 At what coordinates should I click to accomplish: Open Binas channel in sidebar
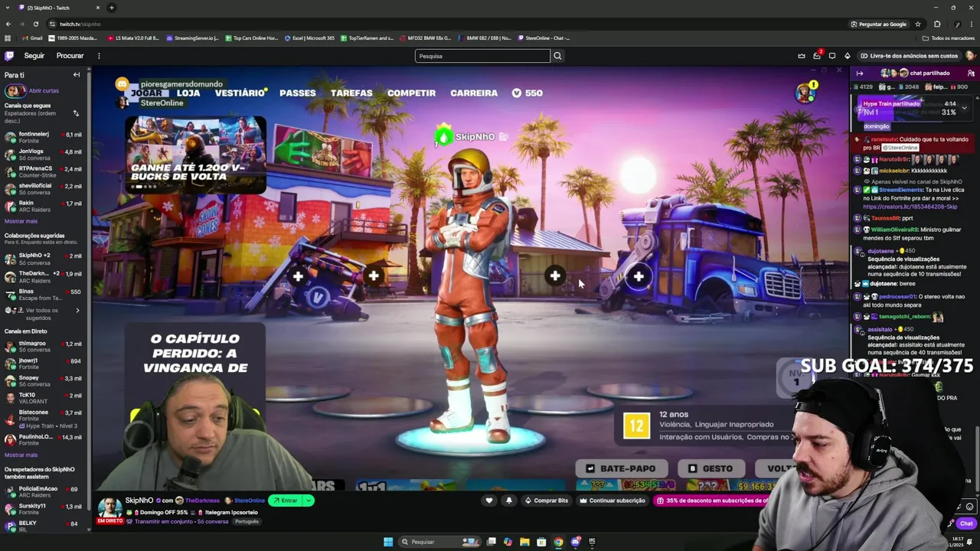44,294
